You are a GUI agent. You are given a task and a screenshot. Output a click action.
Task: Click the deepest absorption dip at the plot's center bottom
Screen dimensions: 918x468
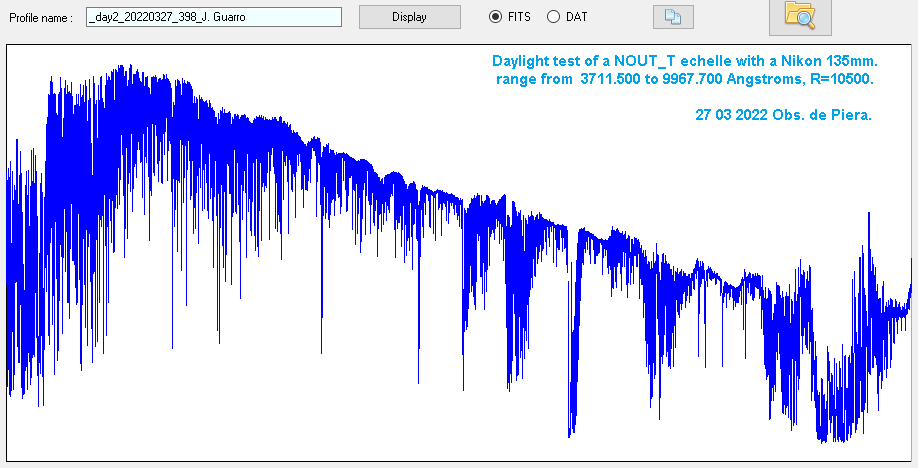(x=570, y=432)
